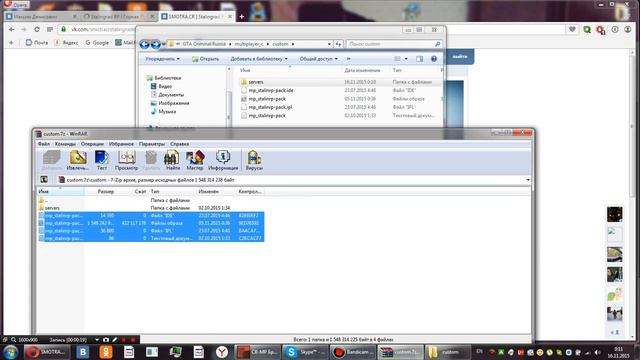Click WinRAR's up-one-level button left of path
Viewport: 640px width, 360px height.
click(44, 180)
